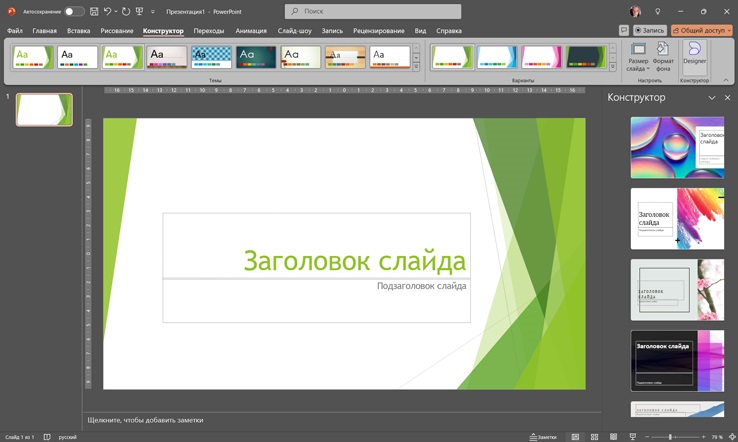The height and width of the screenshot is (442, 738).
Task: Expand the themes gallery list
Action: [417, 67]
